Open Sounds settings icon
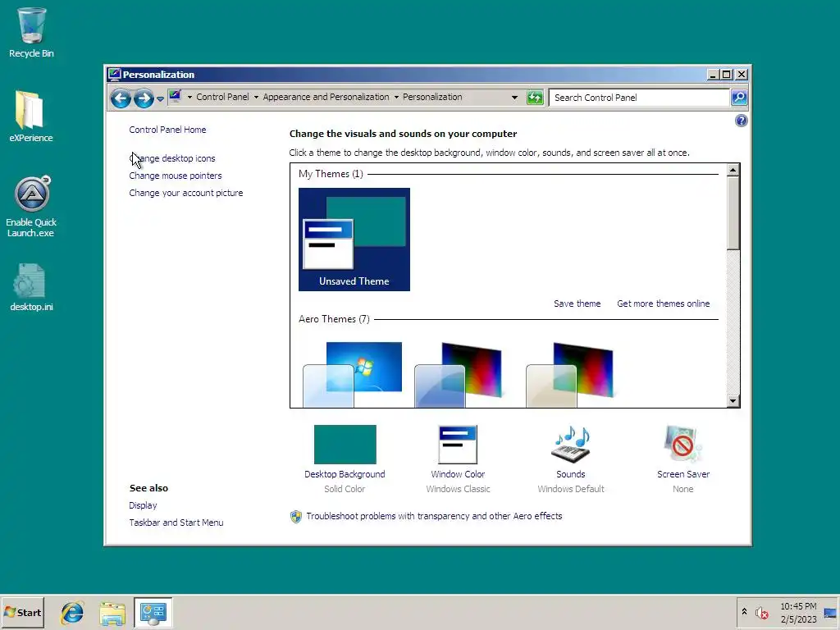The width and height of the screenshot is (840, 630). tap(571, 445)
